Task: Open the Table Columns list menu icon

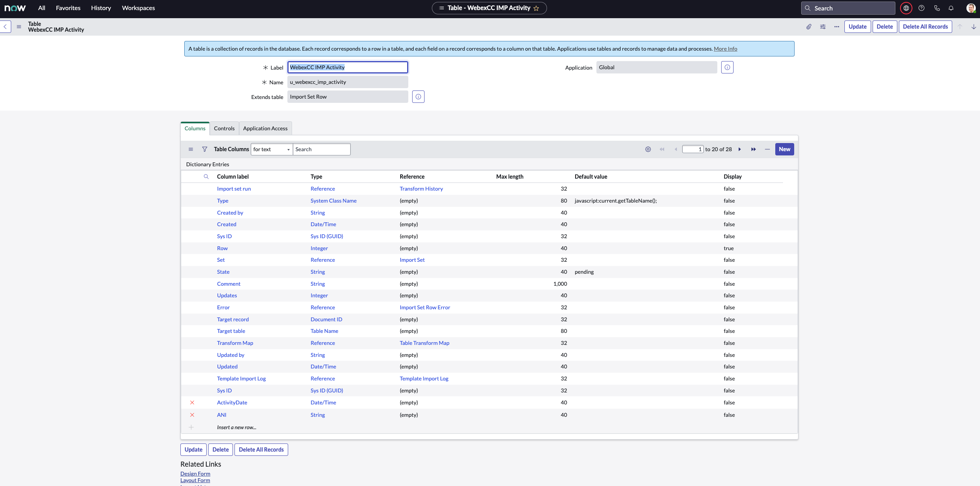Action: pos(191,149)
